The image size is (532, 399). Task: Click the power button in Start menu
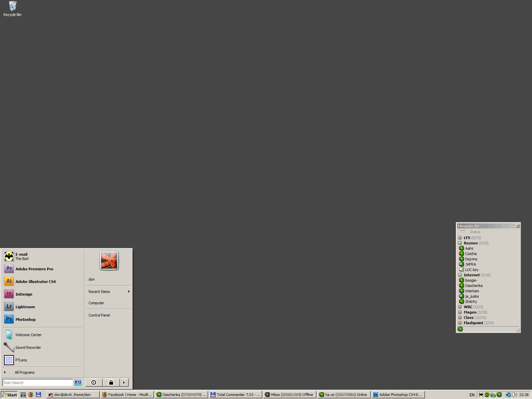coord(94,382)
